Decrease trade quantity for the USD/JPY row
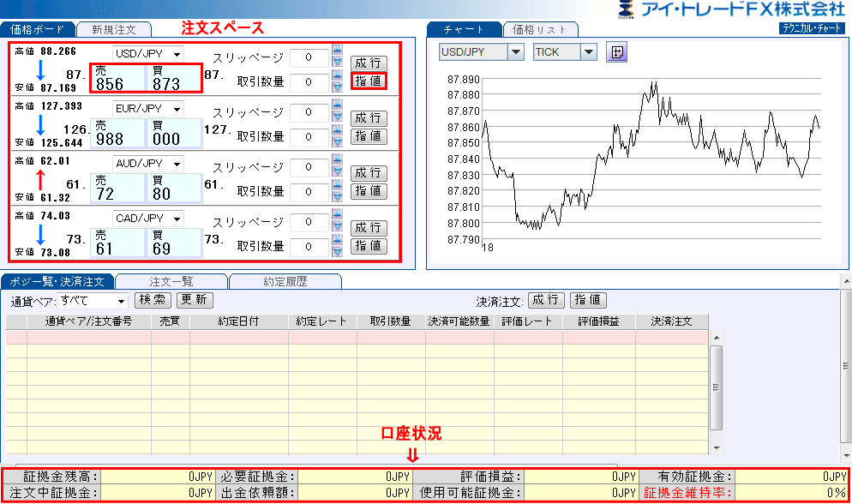The width and height of the screenshot is (852, 504). 338,86
